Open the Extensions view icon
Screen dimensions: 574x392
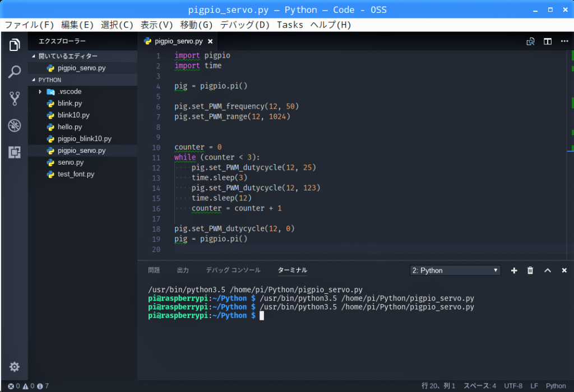click(x=15, y=152)
